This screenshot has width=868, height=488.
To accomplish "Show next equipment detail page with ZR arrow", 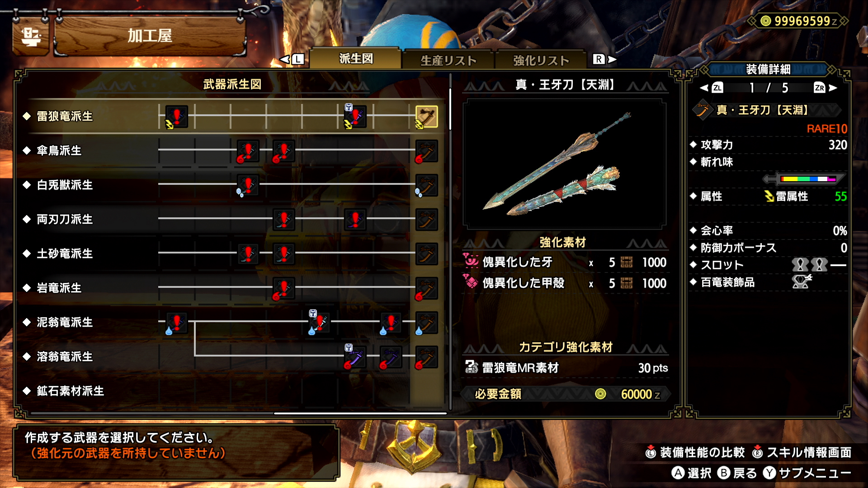I will 825,88.
